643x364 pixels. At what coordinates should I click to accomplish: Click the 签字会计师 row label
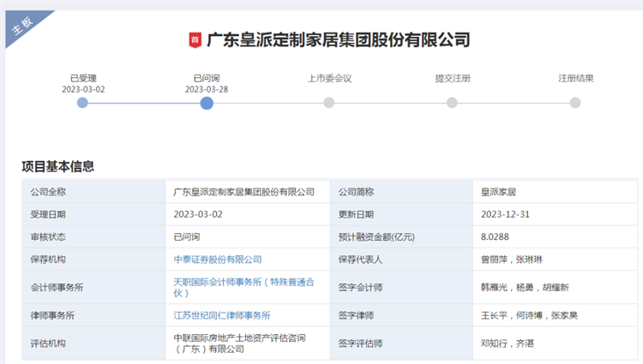click(360, 288)
